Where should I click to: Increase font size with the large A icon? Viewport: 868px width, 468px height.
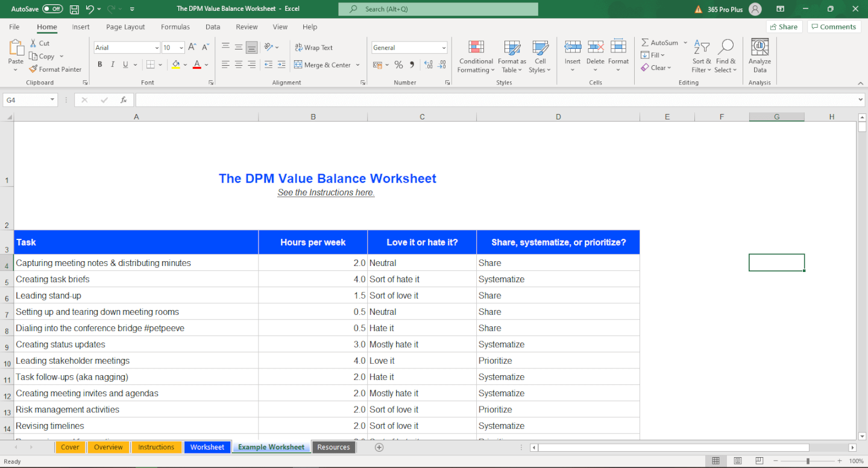pos(192,47)
